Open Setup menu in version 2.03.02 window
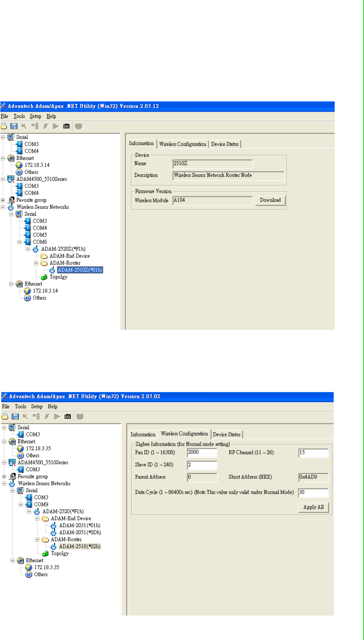Screen dimensions: 364x640 (x=37, y=406)
